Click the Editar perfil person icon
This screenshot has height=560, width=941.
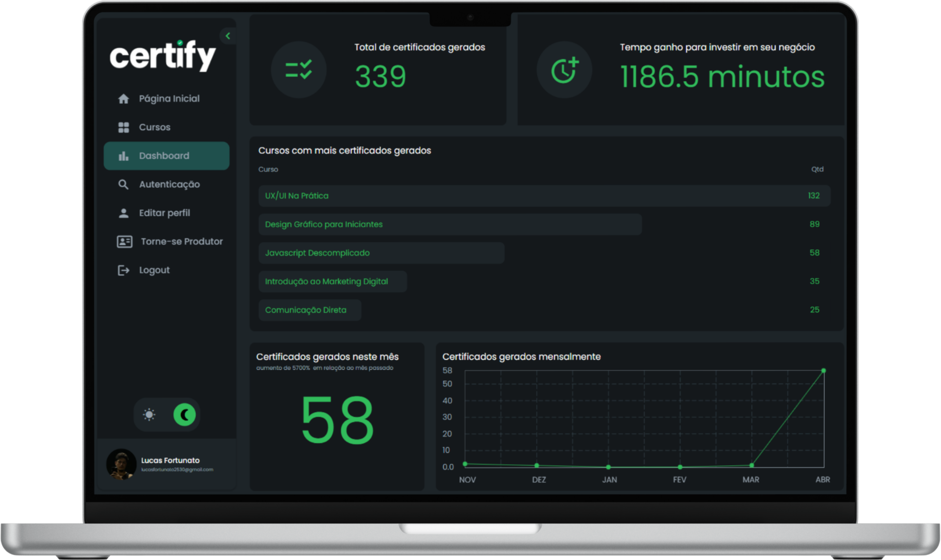123,213
